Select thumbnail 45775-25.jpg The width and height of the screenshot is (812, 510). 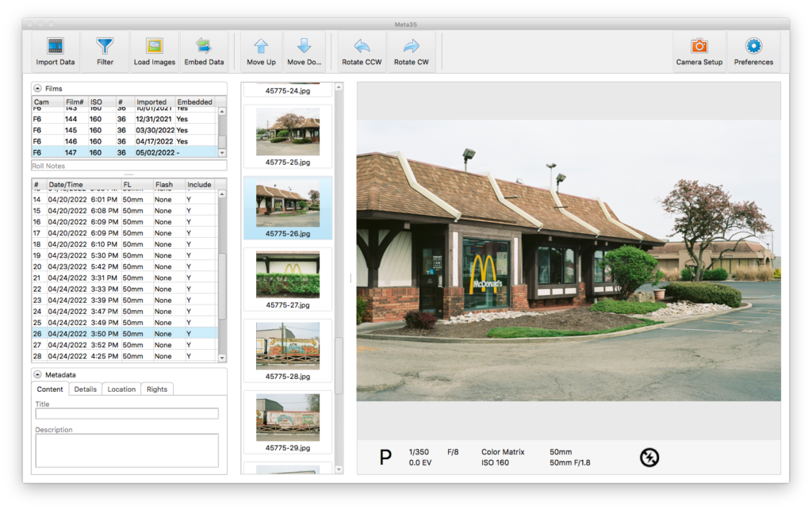tap(288, 136)
